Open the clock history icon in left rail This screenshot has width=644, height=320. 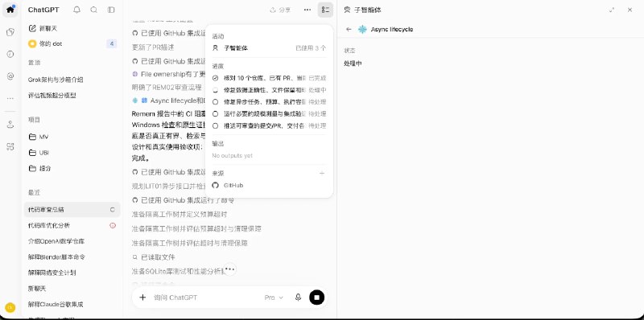10,54
